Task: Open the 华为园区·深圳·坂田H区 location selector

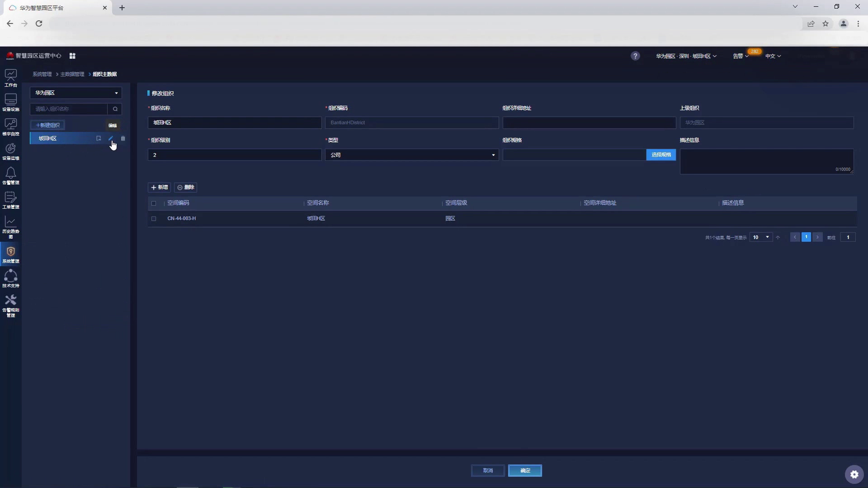Action: [686, 56]
